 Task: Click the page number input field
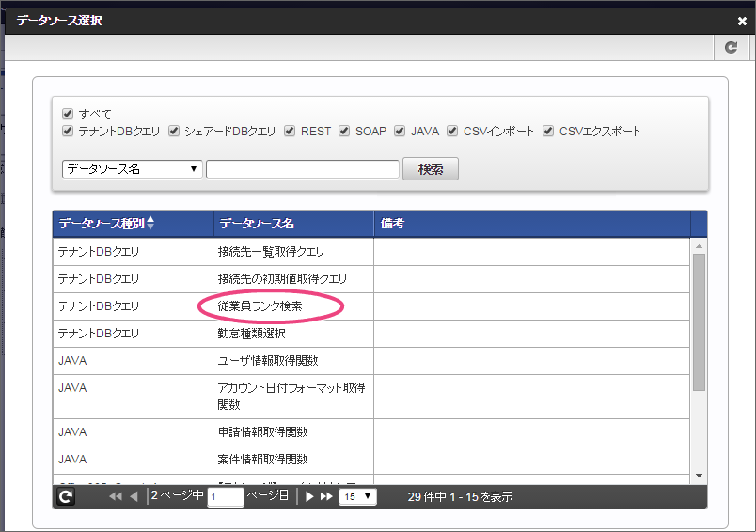coord(226,497)
